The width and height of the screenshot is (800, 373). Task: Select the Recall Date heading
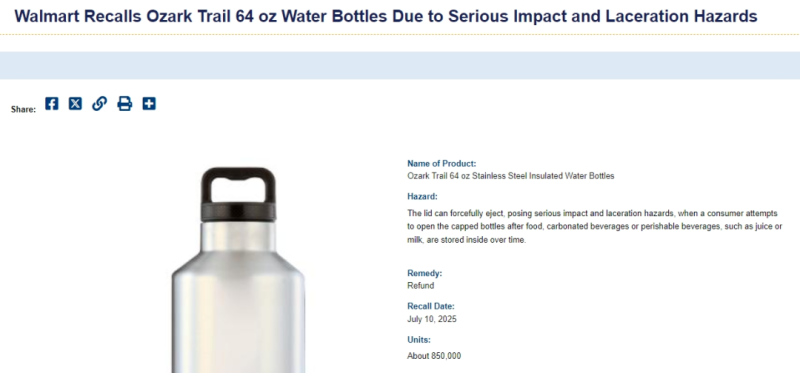pyautogui.click(x=431, y=306)
